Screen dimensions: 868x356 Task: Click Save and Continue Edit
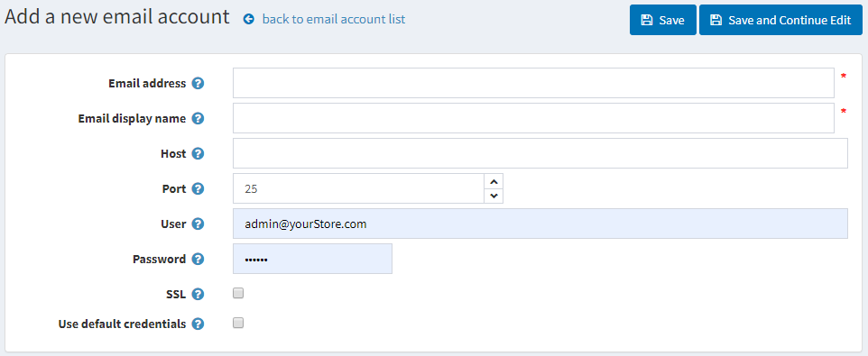780,21
